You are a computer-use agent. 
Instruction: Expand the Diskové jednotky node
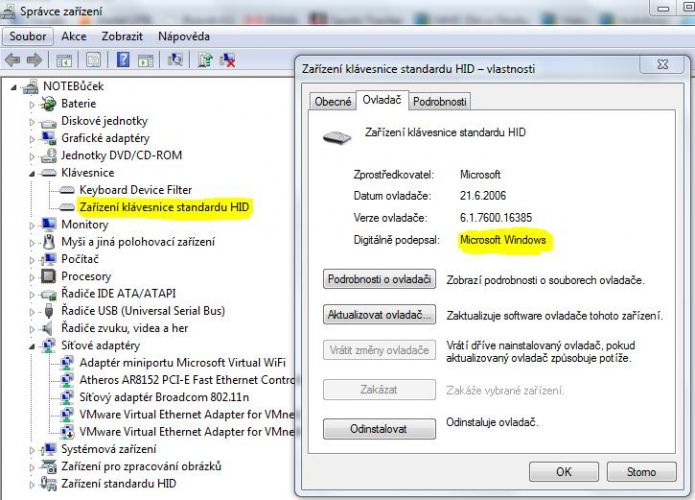[x=31, y=121]
